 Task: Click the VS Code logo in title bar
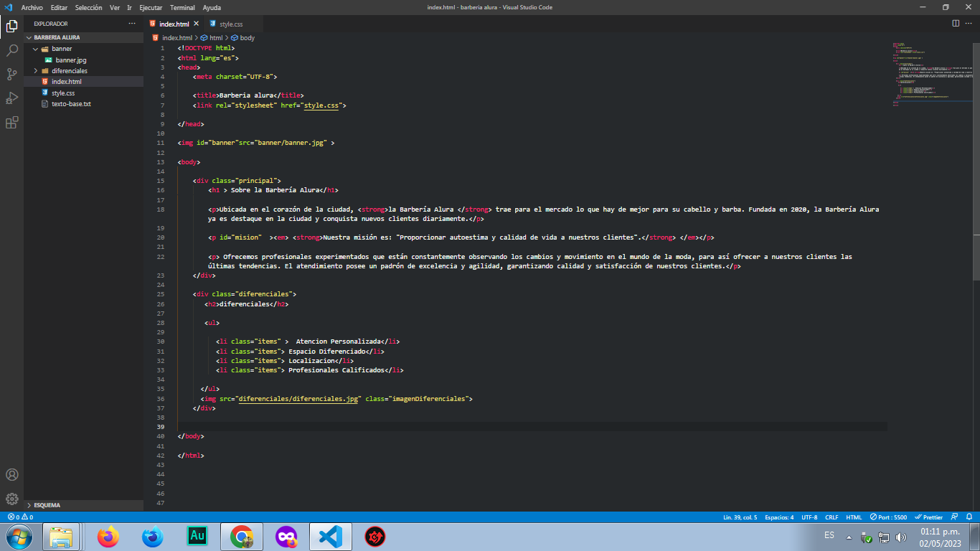pos(9,7)
